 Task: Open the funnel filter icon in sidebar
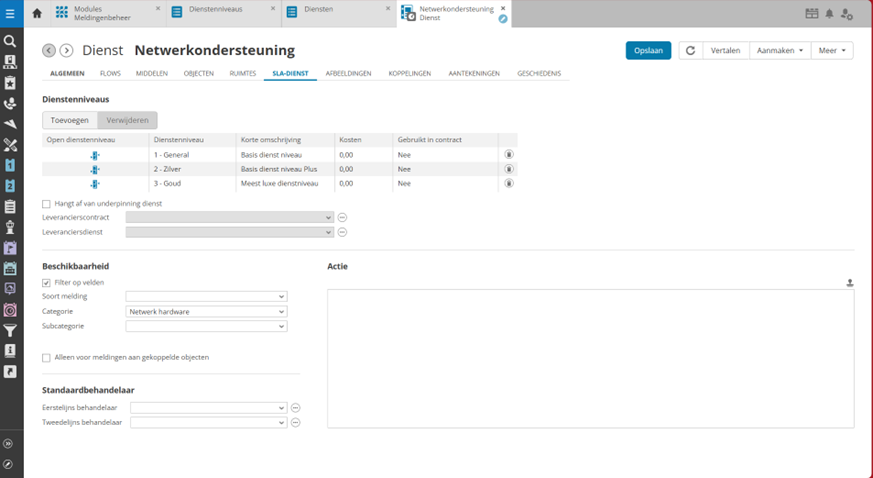(x=10, y=331)
